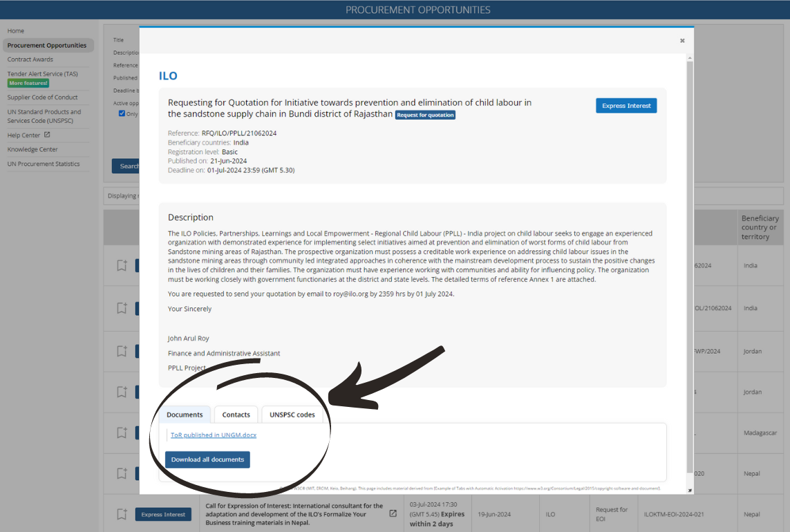Click the reference RFQ/ILO/PPLL/21062024 in the dialog
The height and width of the screenshot is (532, 790).
coord(239,133)
